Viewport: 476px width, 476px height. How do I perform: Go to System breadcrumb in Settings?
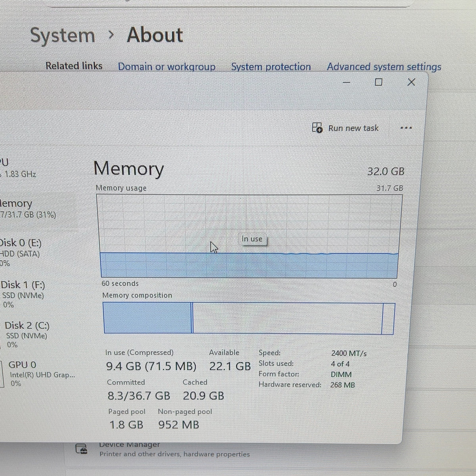63,35
